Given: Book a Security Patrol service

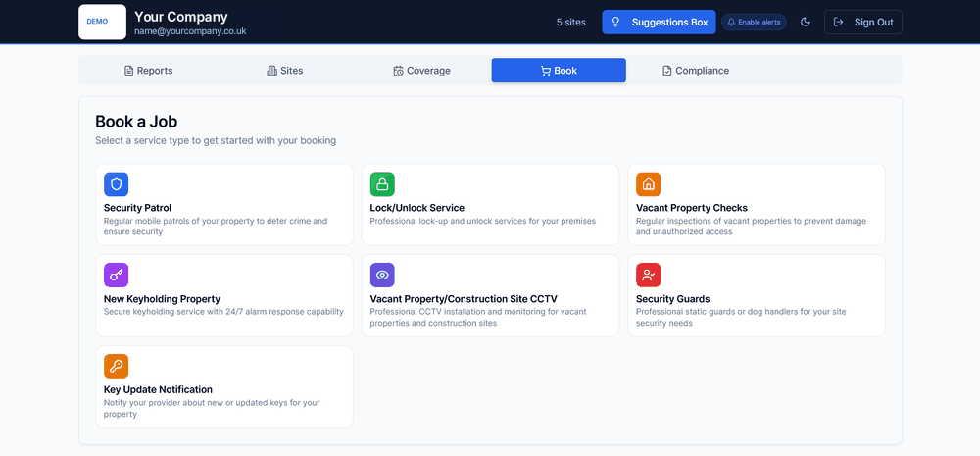Looking at the screenshot, I should [x=224, y=205].
